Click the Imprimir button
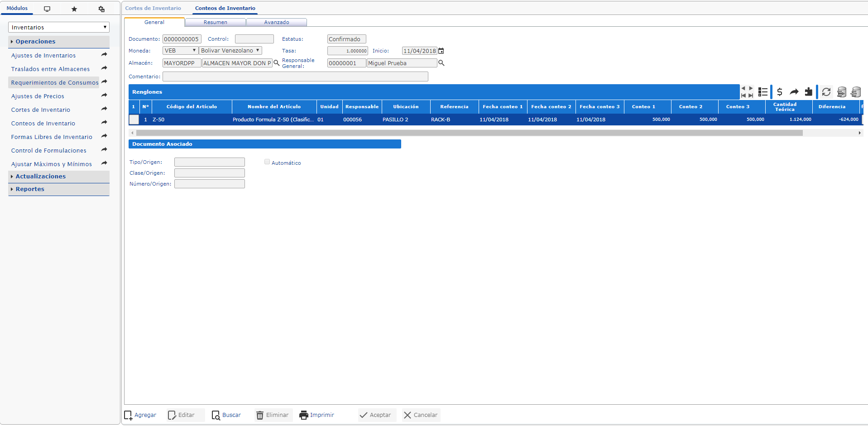868x426 pixels. (x=317, y=415)
